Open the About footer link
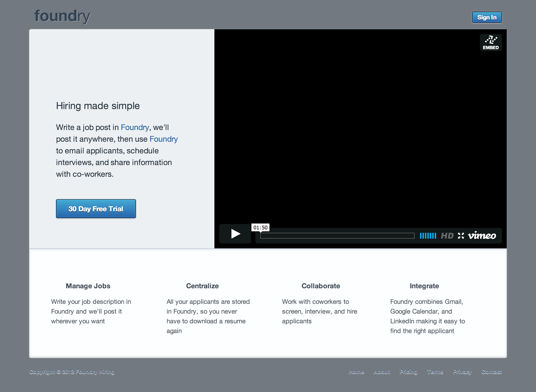536x392 pixels. (x=382, y=372)
